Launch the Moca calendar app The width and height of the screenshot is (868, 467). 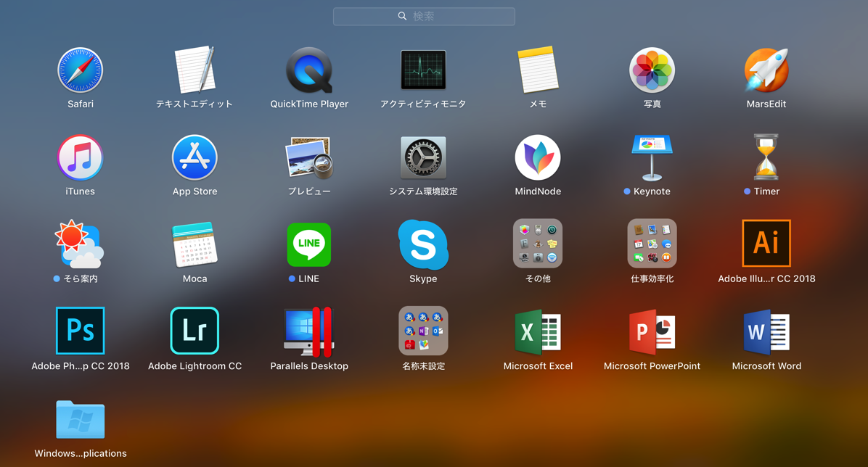click(195, 244)
